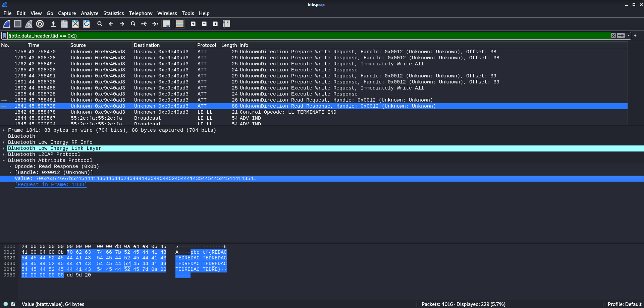644x308 pixels.
Task: Open the display filter bookmark menu
Action: [4, 36]
